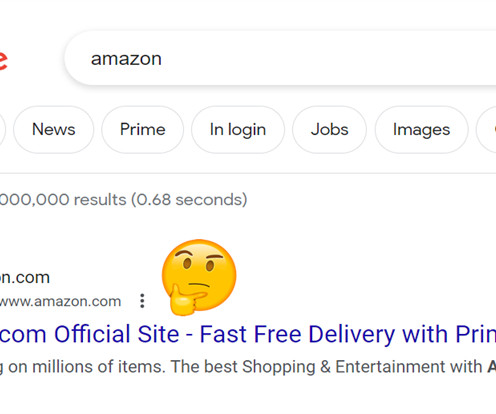Click the word amazon in the search box
This screenshot has height=414, width=496.
click(x=126, y=59)
